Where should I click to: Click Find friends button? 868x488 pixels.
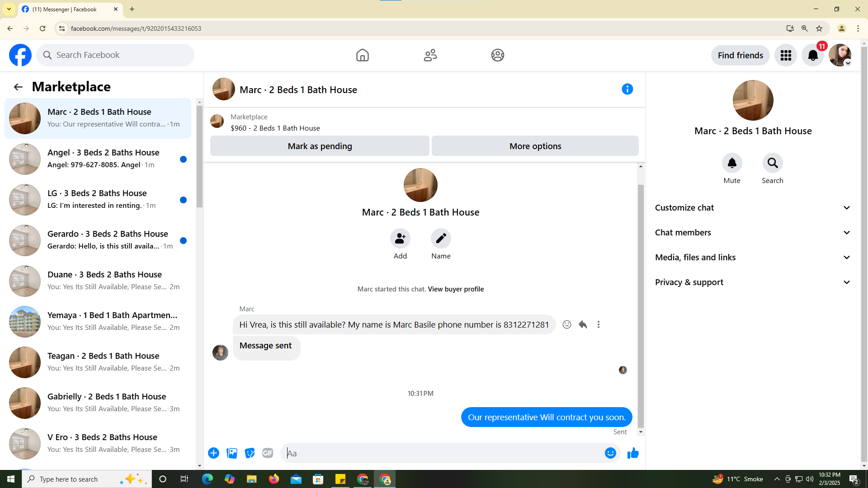(740, 55)
